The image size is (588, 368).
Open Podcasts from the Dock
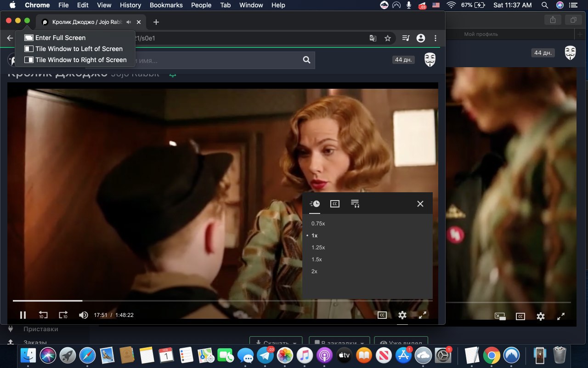325,356
